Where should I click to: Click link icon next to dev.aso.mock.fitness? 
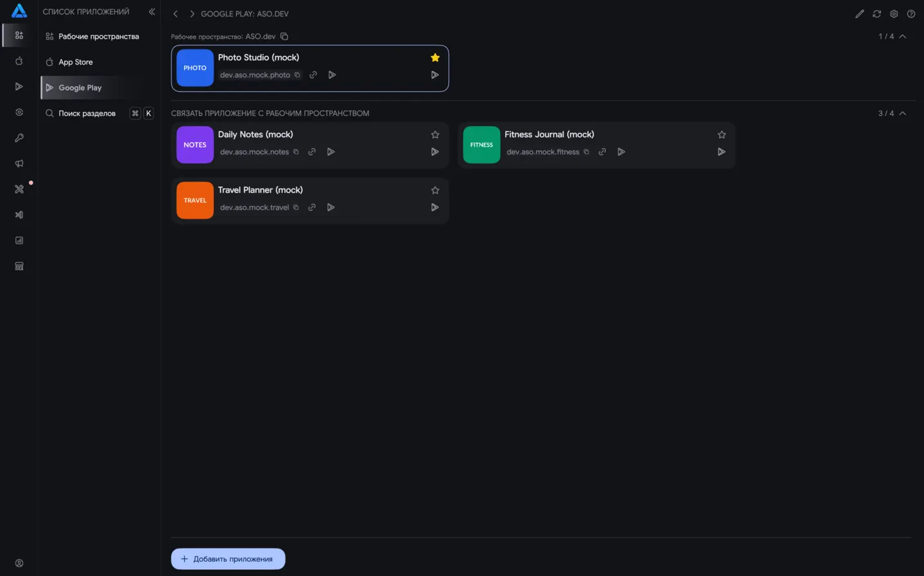602,152
